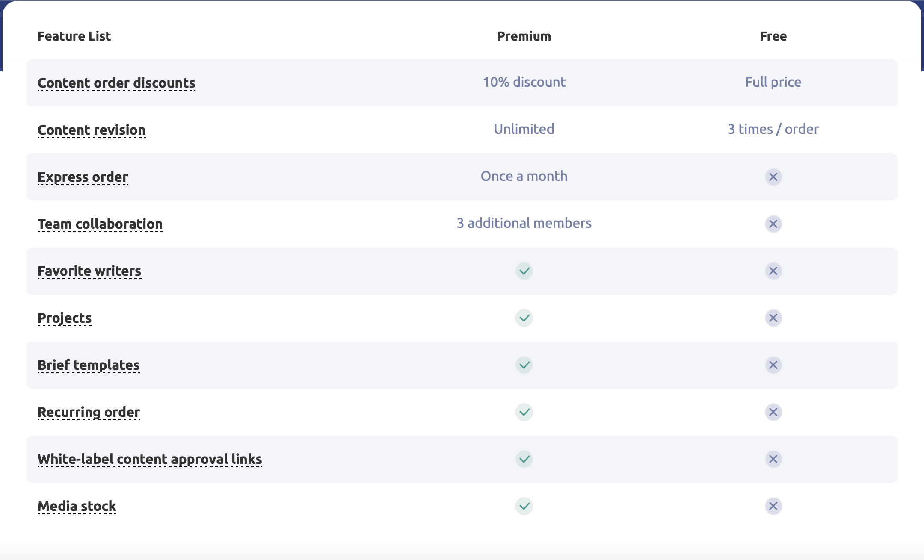
Task: Click the Free cross icon for Media stock
Action: coord(773,506)
